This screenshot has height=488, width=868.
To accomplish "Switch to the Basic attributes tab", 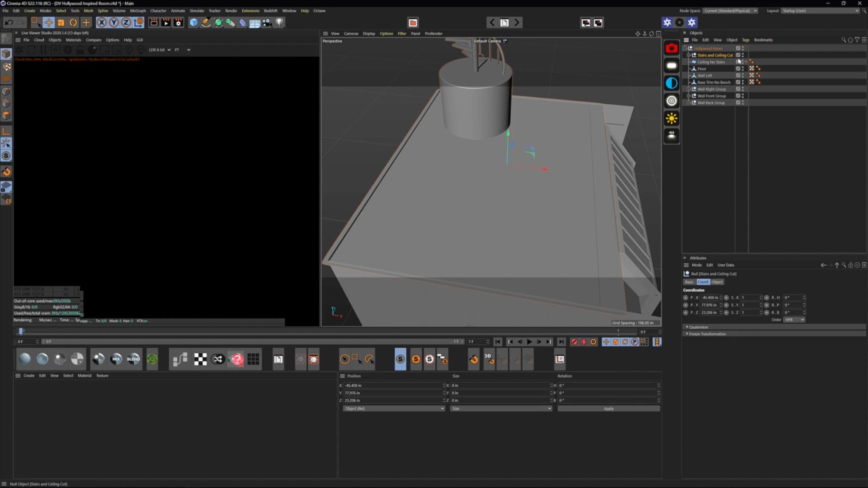I will pos(689,282).
